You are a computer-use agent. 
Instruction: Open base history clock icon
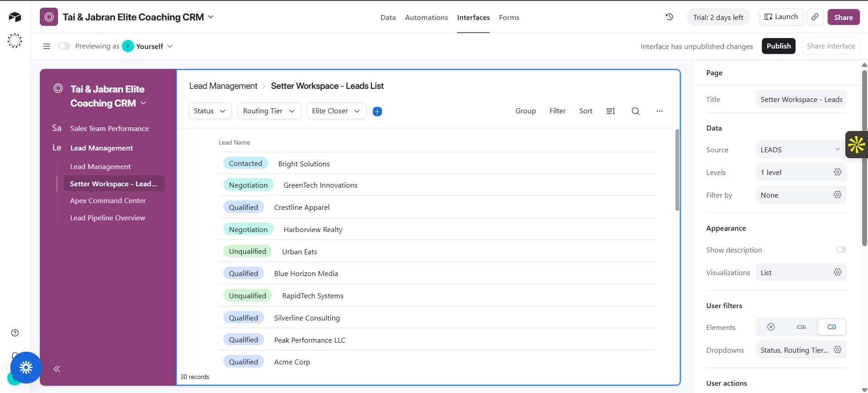[669, 17]
